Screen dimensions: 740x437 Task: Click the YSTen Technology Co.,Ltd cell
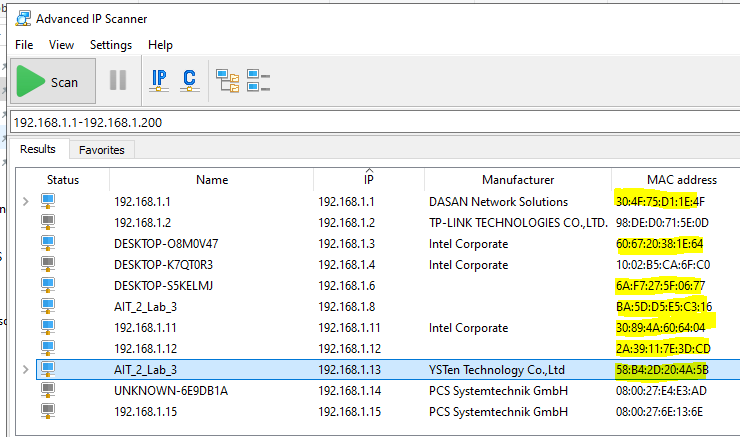point(496,370)
